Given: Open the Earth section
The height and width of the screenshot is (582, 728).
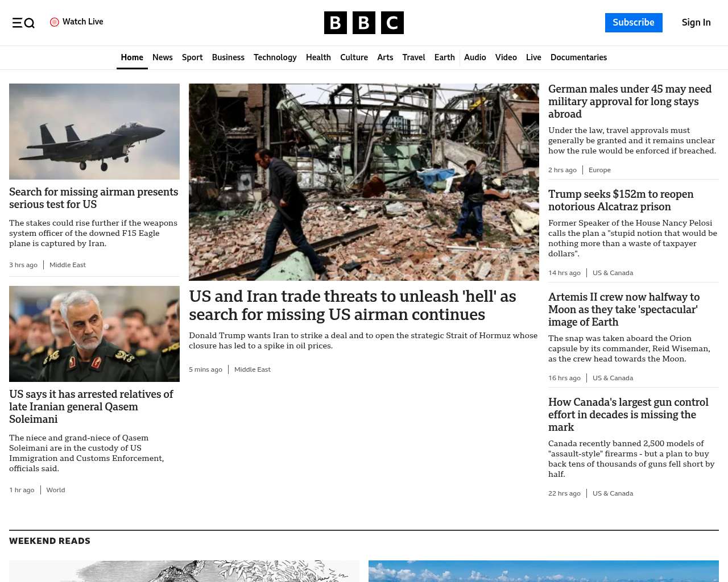Looking at the screenshot, I should click(x=444, y=57).
